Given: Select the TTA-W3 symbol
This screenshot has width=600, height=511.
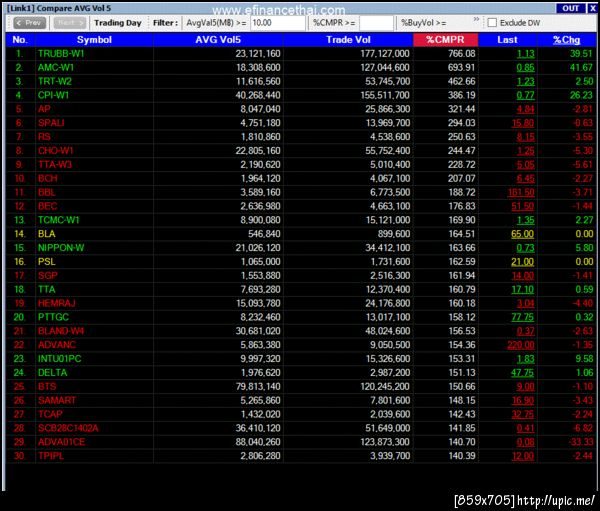Looking at the screenshot, I should coord(55,165).
